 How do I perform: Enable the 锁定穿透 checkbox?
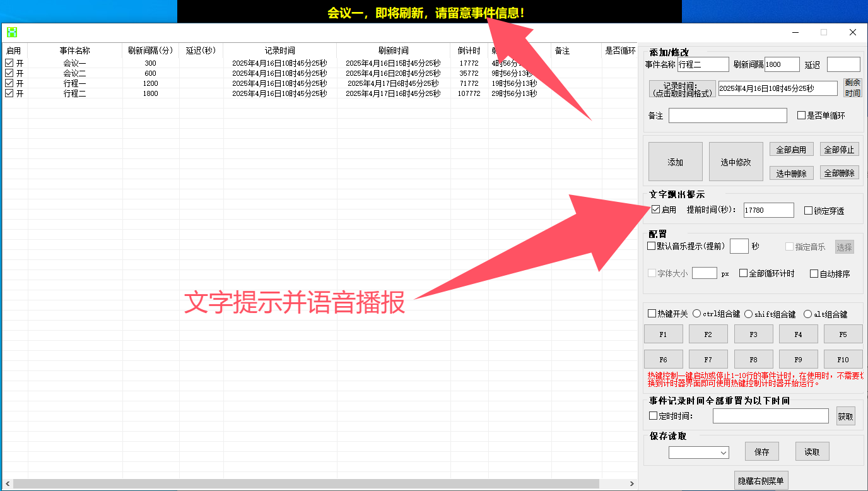click(809, 211)
